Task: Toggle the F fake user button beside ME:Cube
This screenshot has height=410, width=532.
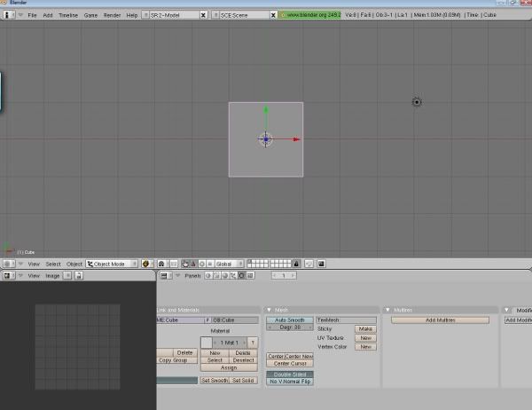Action: pos(207,320)
